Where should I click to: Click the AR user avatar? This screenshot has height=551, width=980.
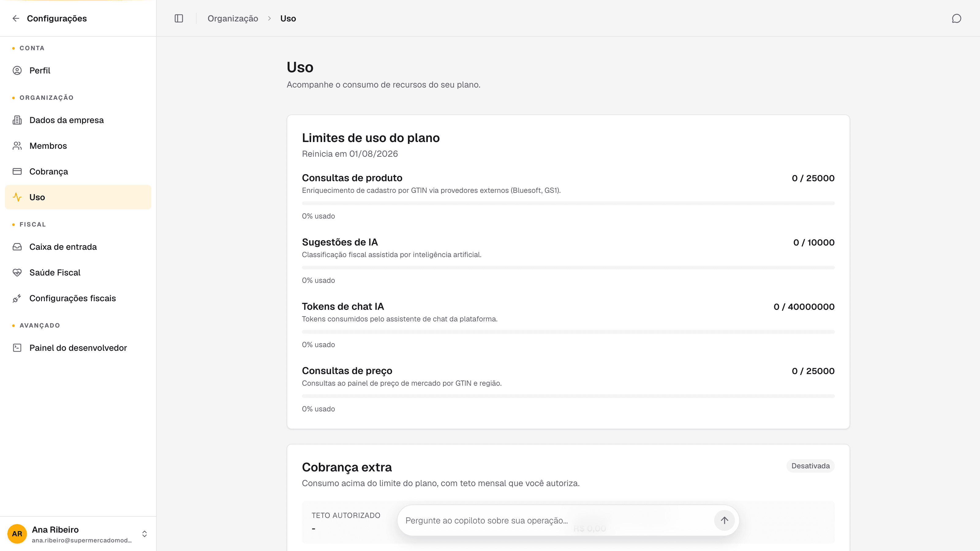[x=17, y=534]
